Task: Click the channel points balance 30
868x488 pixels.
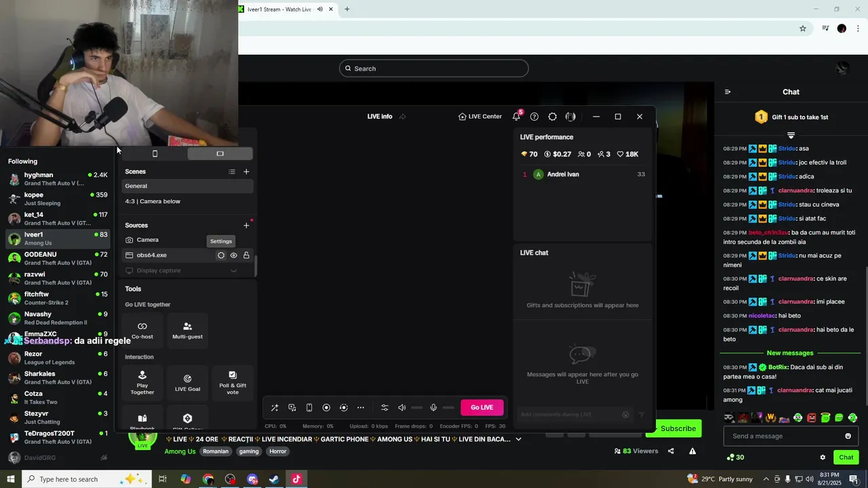Action: click(x=735, y=457)
